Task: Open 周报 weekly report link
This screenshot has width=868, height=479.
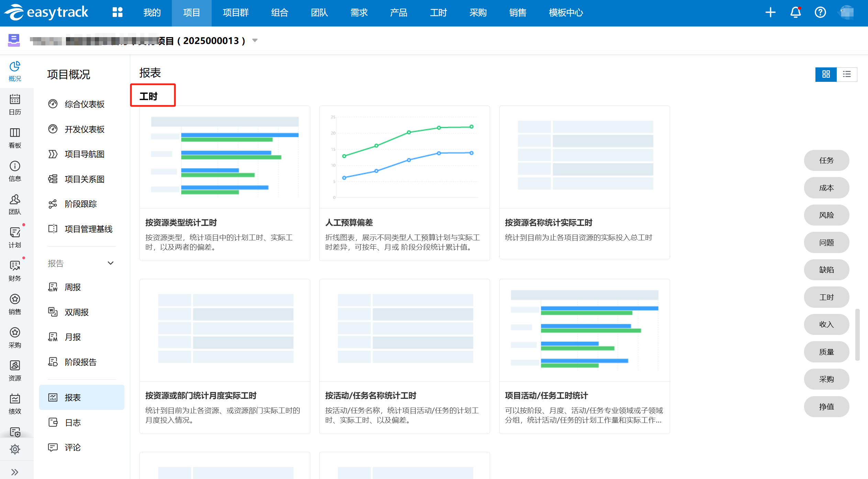Action: click(x=73, y=287)
